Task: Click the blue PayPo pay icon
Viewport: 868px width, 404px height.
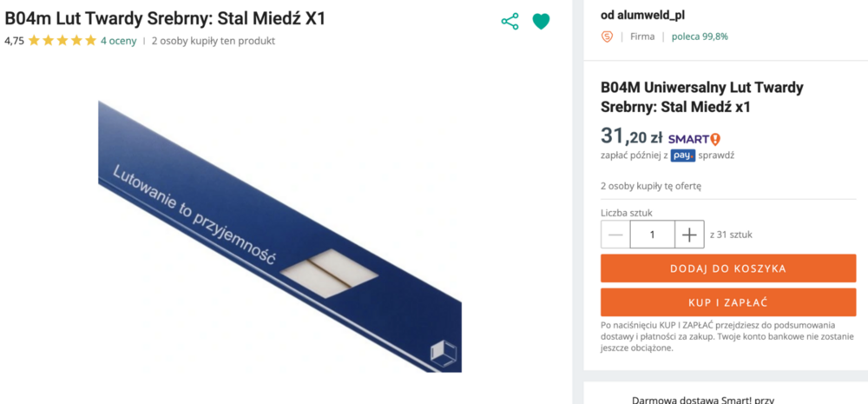Action: [683, 156]
